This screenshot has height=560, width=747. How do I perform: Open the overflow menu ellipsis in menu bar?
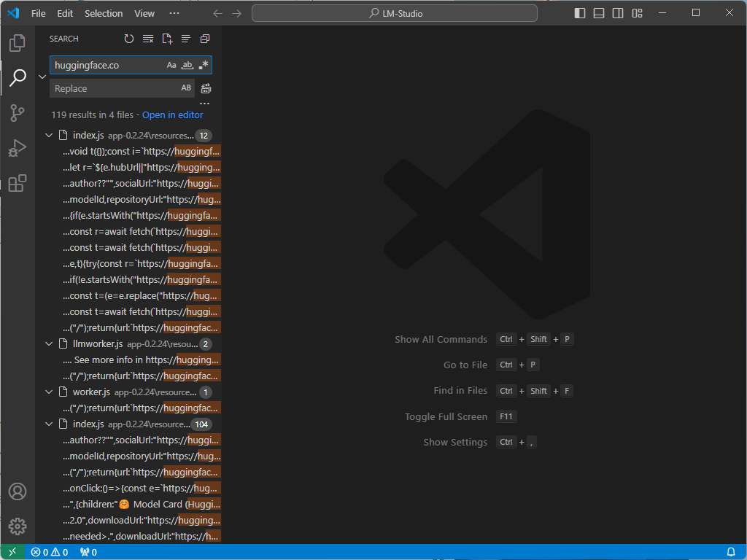point(174,13)
